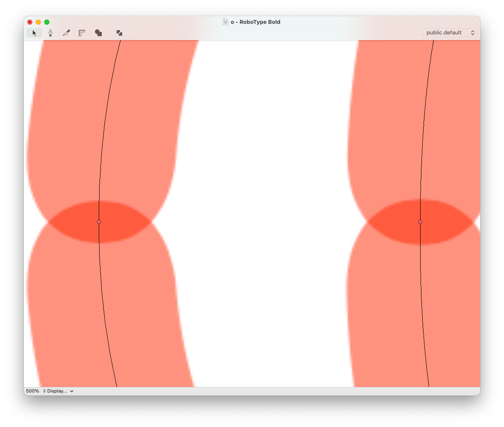The width and height of the screenshot is (504, 427).
Task: Minimize the window with yellow button
Action: point(38,22)
